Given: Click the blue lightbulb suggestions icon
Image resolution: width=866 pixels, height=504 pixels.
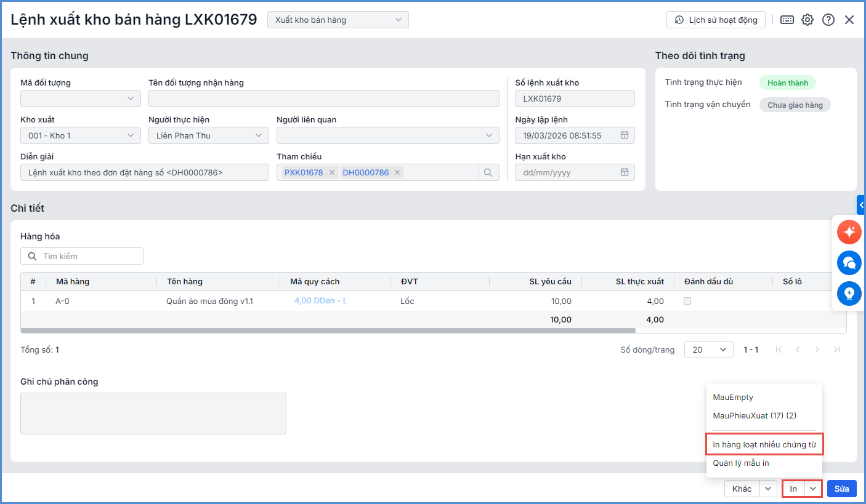Looking at the screenshot, I should click(x=849, y=294).
